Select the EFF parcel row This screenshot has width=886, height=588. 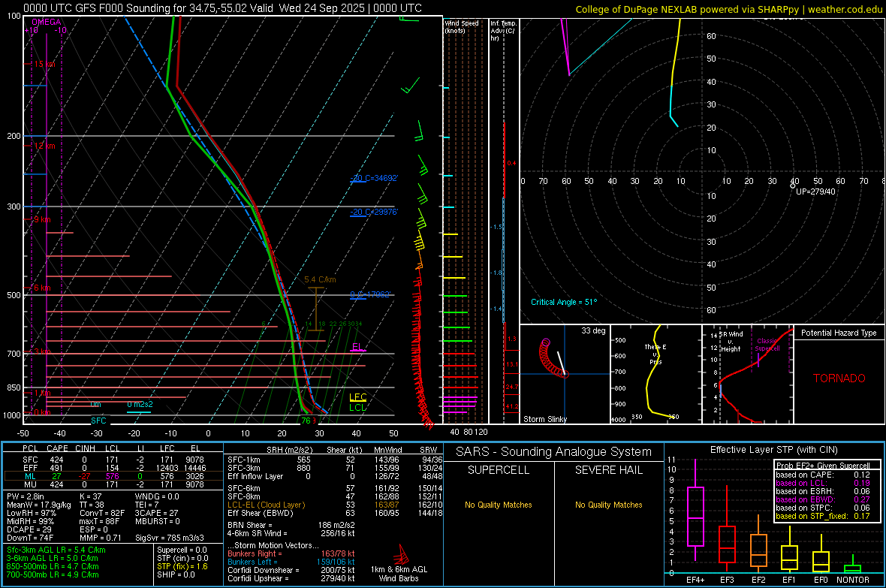[x=113, y=468]
